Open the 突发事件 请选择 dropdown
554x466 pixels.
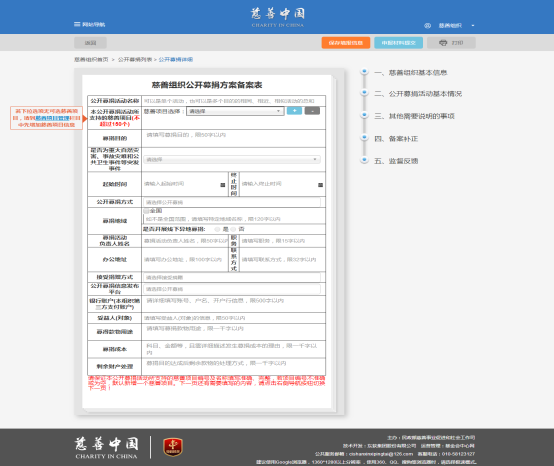[232, 159]
